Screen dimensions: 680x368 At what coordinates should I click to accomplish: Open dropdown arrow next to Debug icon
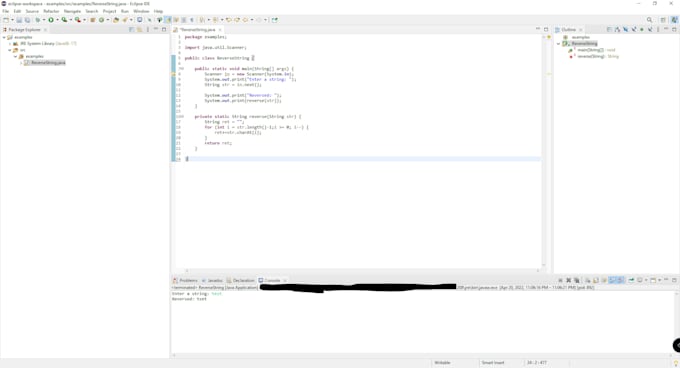(x=43, y=20)
